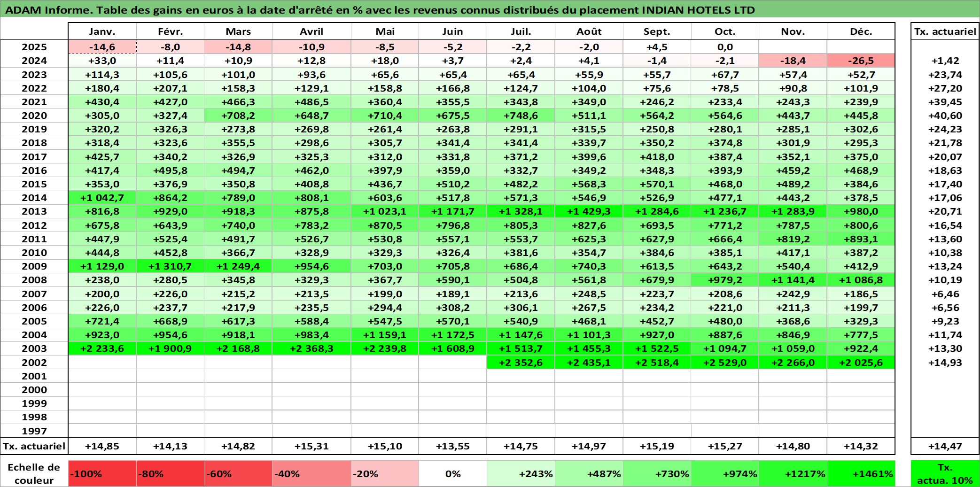The width and height of the screenshot is (980, 487).
Task: Select the 'Déc.' column header
Action: point(861,31)
